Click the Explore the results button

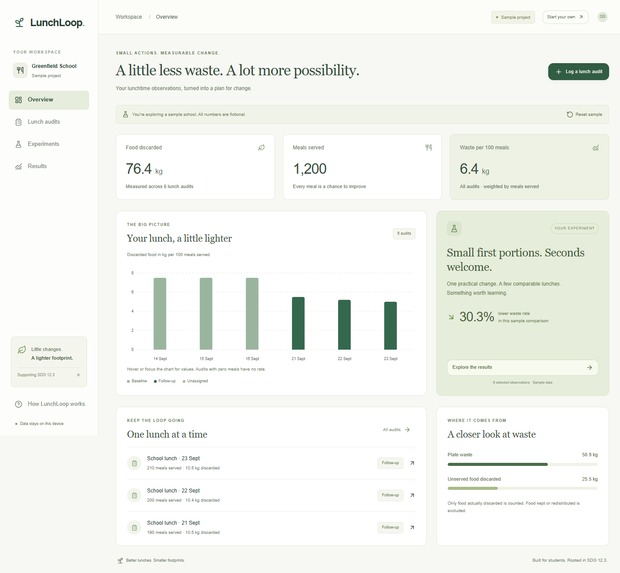522,367
